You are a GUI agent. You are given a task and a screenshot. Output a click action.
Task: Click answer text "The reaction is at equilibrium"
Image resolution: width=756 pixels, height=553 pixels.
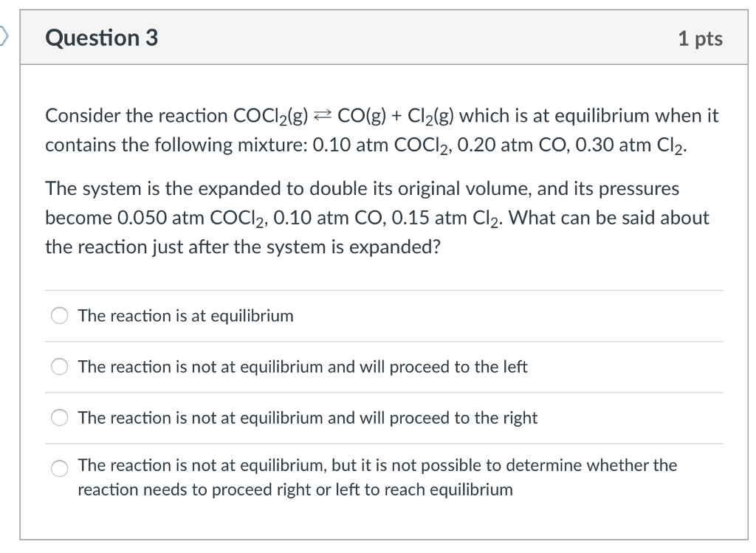185,316
